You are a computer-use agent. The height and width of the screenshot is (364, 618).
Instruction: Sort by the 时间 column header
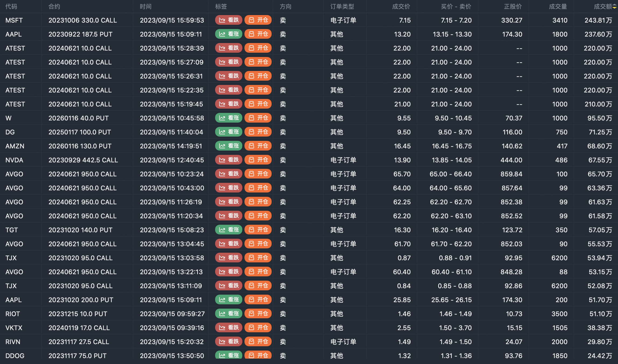tap(145, 6)
